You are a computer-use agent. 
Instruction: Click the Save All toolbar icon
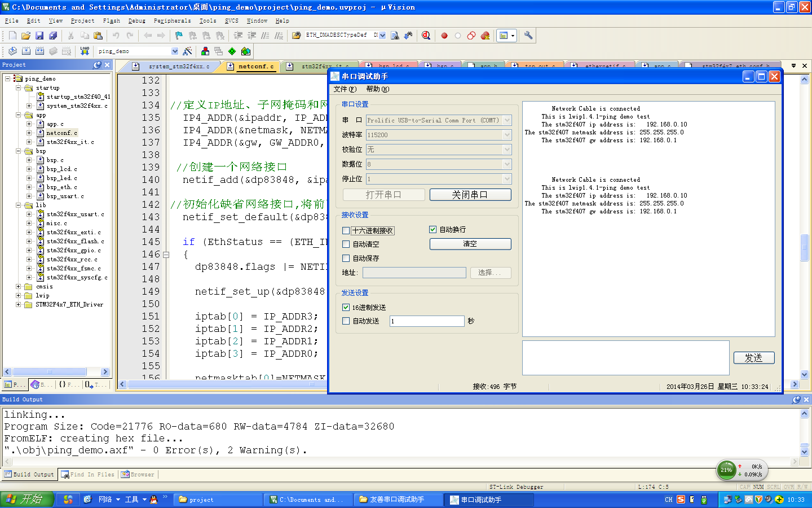(53, 36)
